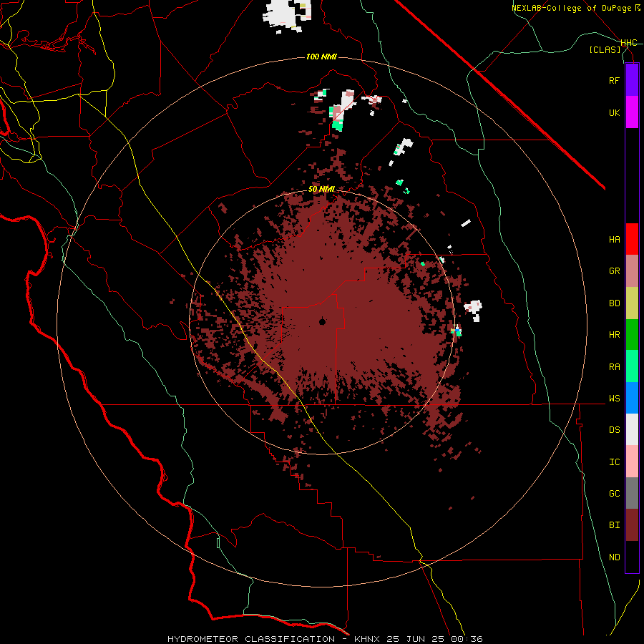
Task: Click the GR legend label
Action: (x=614, y=271)
